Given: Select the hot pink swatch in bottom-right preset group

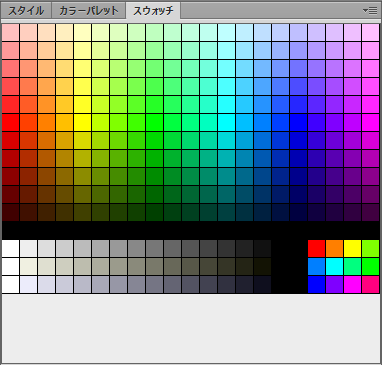Looking at the screenshot, I should (371, 284).
